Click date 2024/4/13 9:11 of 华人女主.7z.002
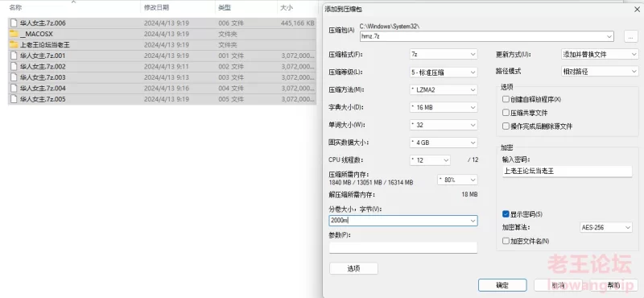The image size is (644, 298). (167, 66)
